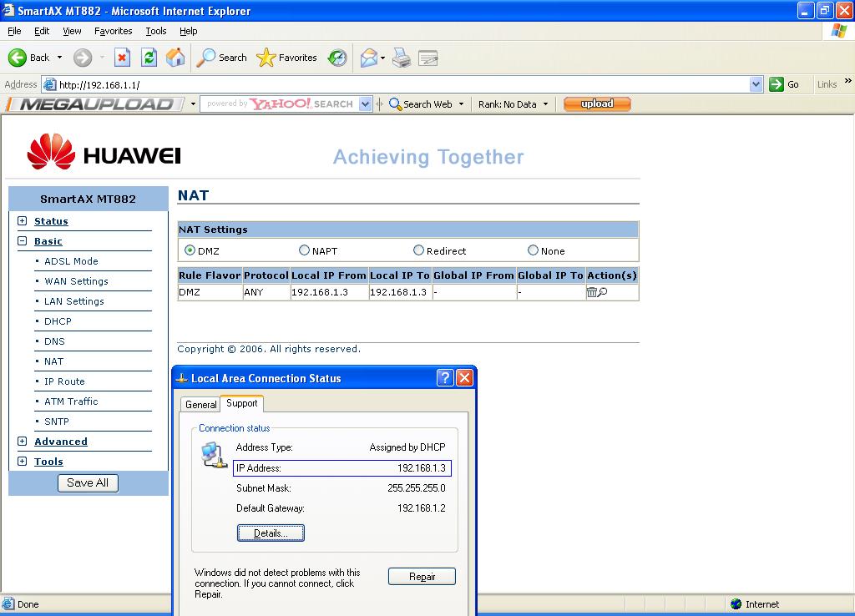Screen dimensions: 855x616
Task: Select the NAPT radio button
Action: pyautogui.click(x=305, y=250)
